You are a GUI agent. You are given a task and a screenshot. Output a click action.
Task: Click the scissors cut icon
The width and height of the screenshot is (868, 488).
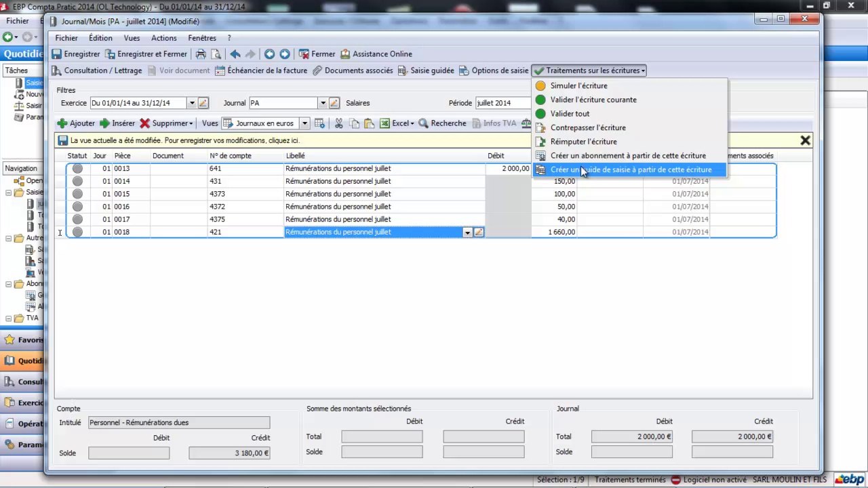click(338, 123)
